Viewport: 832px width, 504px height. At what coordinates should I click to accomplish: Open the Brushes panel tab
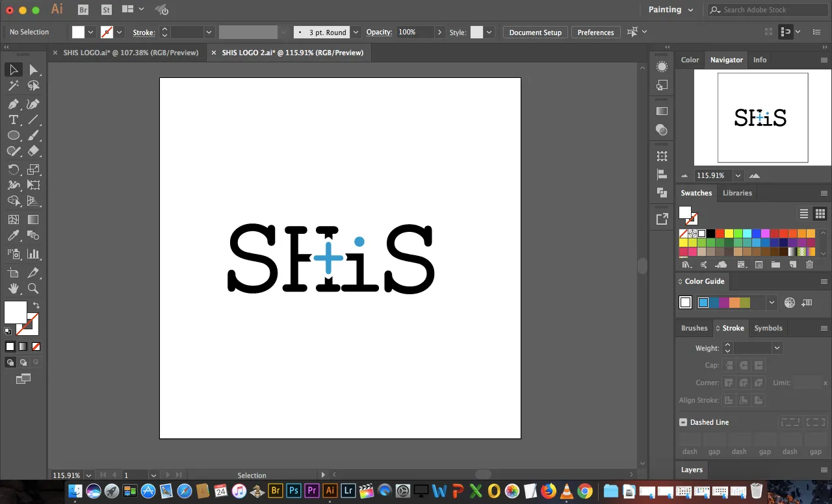(x=694, y=328)
